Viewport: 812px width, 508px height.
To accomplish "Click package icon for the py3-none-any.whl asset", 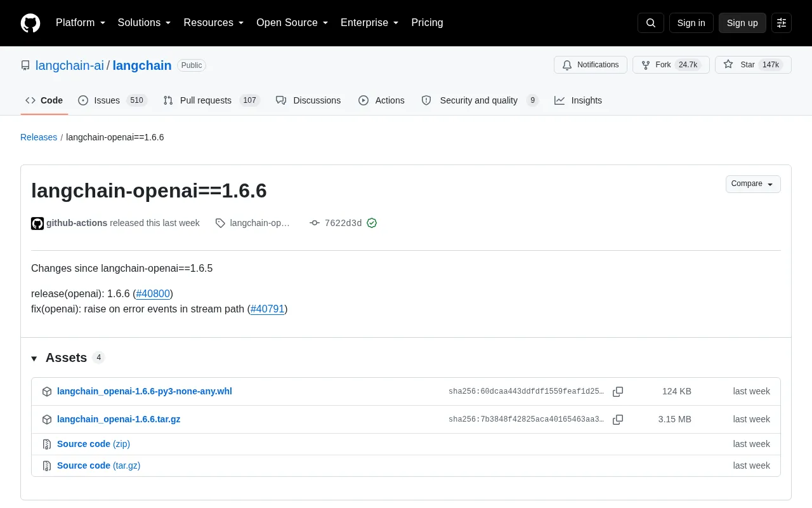I will coord(47,392).
